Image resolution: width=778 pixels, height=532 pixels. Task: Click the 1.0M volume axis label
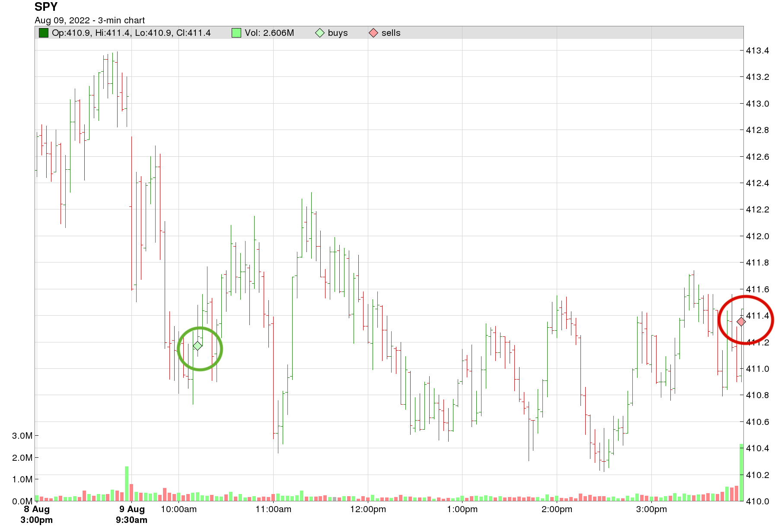pos(22,479)
